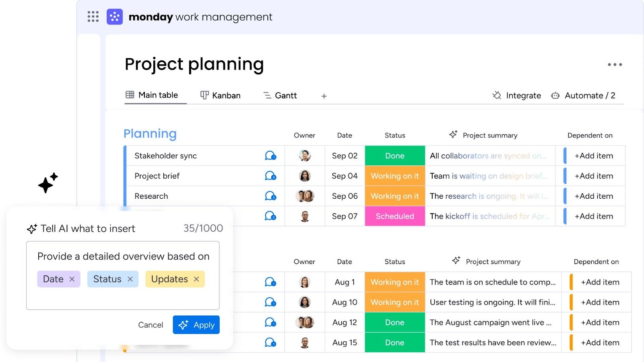This screenshot has width=644, height=362.
Task: Click the Integrate lightning icon
Action: (497, 95)
